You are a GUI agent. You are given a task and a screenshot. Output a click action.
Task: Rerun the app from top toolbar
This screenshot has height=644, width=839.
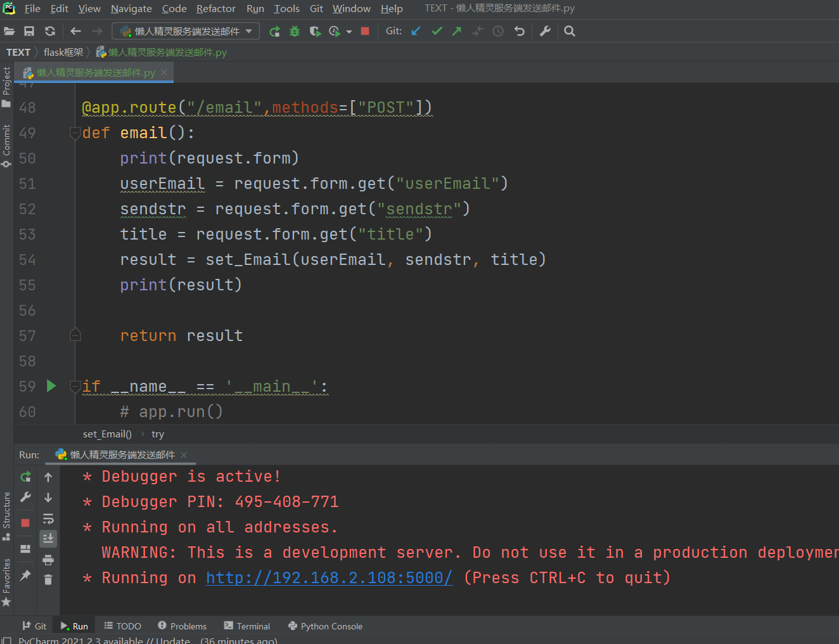274,31
